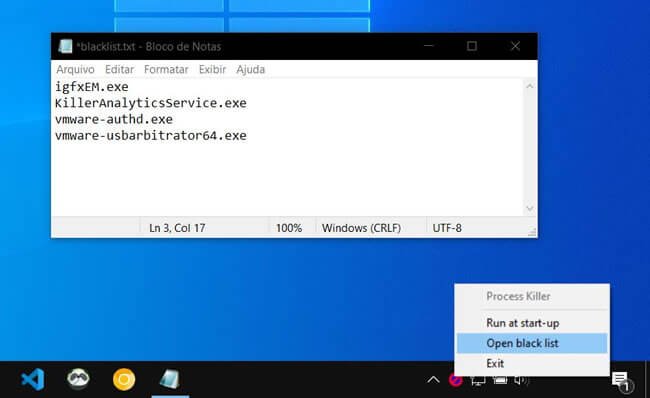The height and width of the screenshot is (398, 650).
Task: Close the blacklist.txt Notepad window
Action: coord(515,46)
